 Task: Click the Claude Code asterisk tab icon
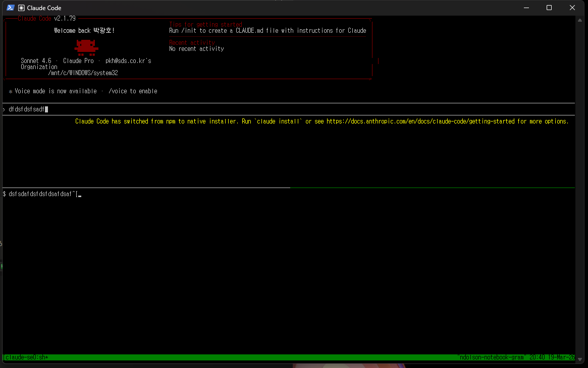pyautogui.click(x=21, y=8)
